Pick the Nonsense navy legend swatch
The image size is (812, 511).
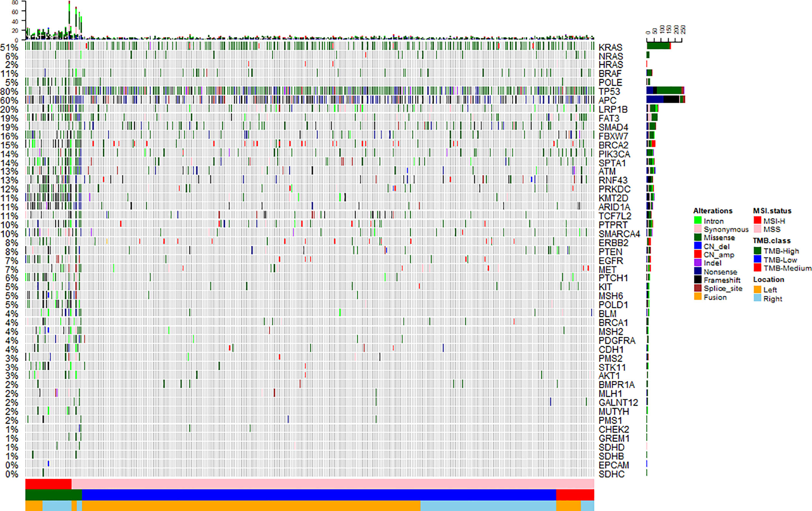coord(697,271)
